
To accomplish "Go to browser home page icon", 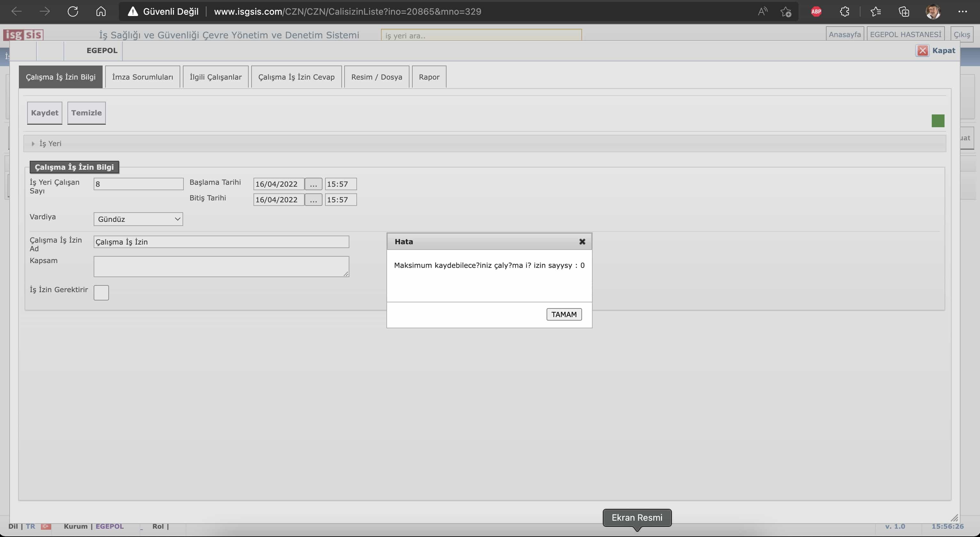I will tap(101, 12).
